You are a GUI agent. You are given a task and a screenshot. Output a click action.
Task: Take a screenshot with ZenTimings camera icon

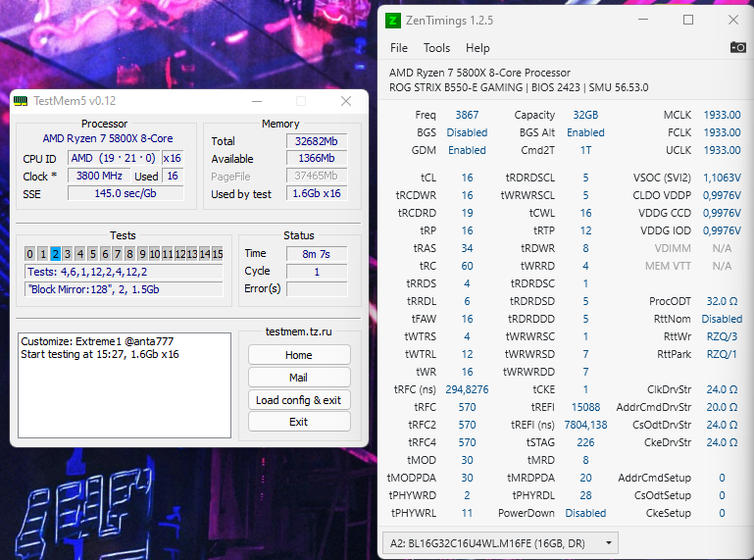[737, 47]
